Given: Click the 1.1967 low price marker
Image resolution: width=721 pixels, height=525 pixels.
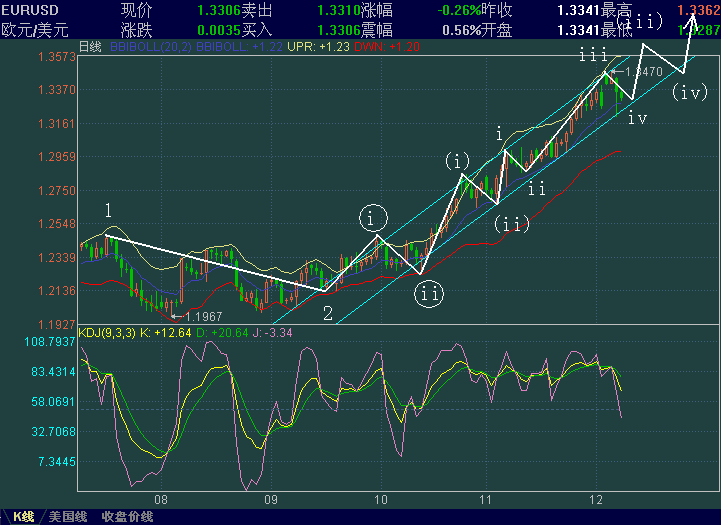Looking at the screenshot, I should (203, 316).
